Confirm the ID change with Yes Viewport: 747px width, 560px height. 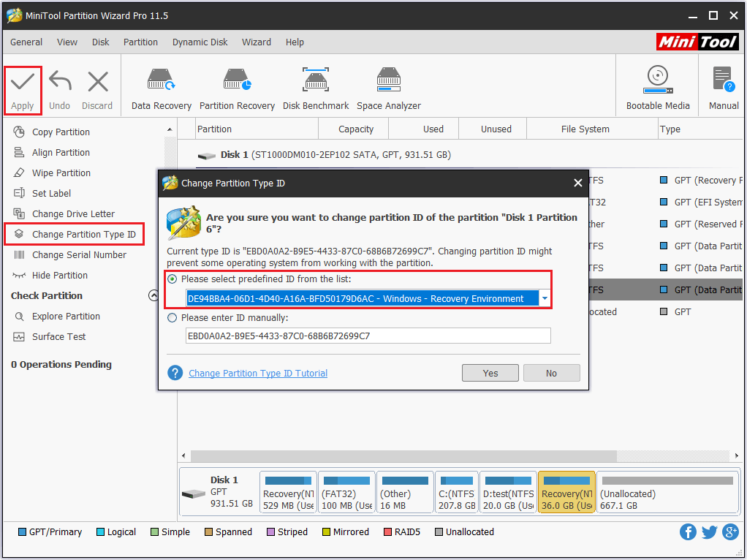click(x=490, y=373)
